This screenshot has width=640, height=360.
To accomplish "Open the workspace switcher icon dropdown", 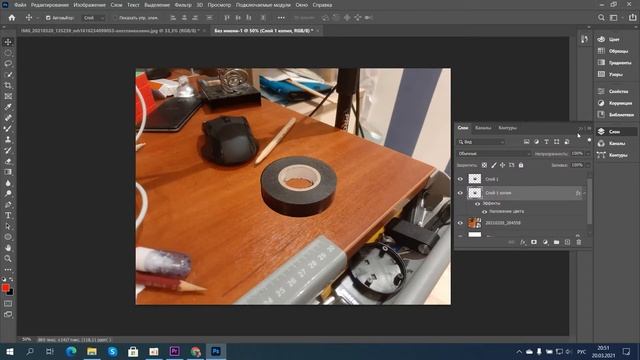I will point(615,18).
